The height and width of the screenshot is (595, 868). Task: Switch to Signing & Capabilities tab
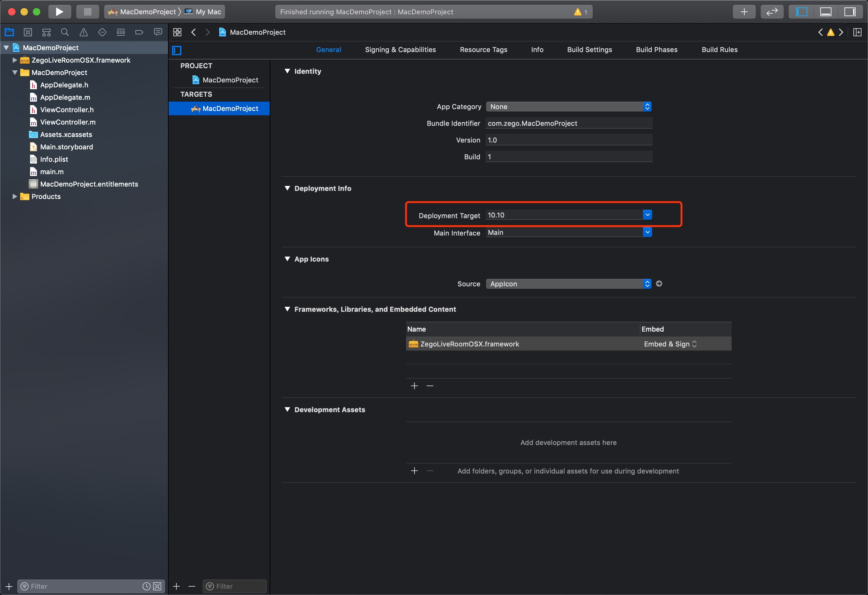401,50
